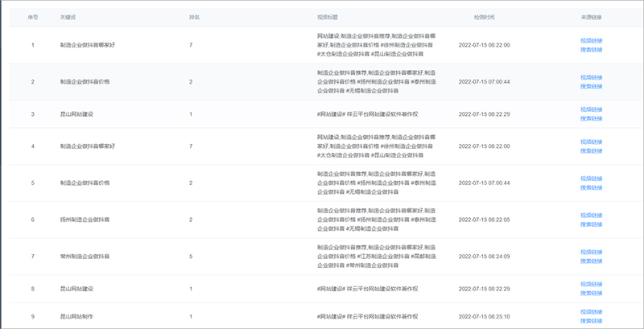644x329 pixels.
Task: Open 视频链接 in row 1
Action: click(x=591, y=40)
